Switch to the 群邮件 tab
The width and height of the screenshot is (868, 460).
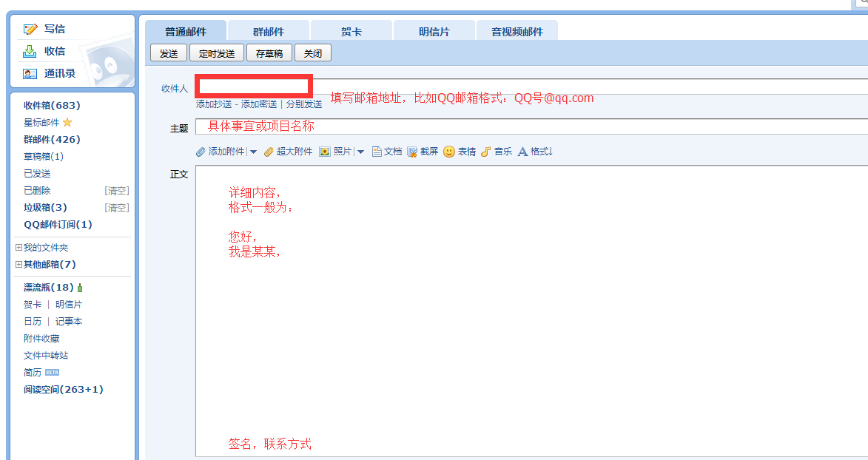click(x=269, y=32)
